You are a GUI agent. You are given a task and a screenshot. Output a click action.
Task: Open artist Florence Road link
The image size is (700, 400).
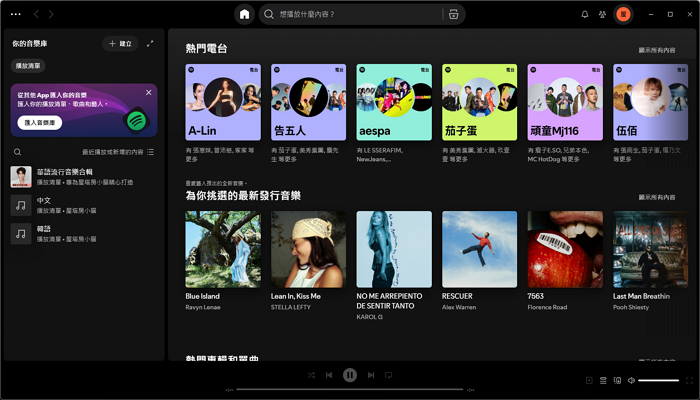(x=547, y=307)
